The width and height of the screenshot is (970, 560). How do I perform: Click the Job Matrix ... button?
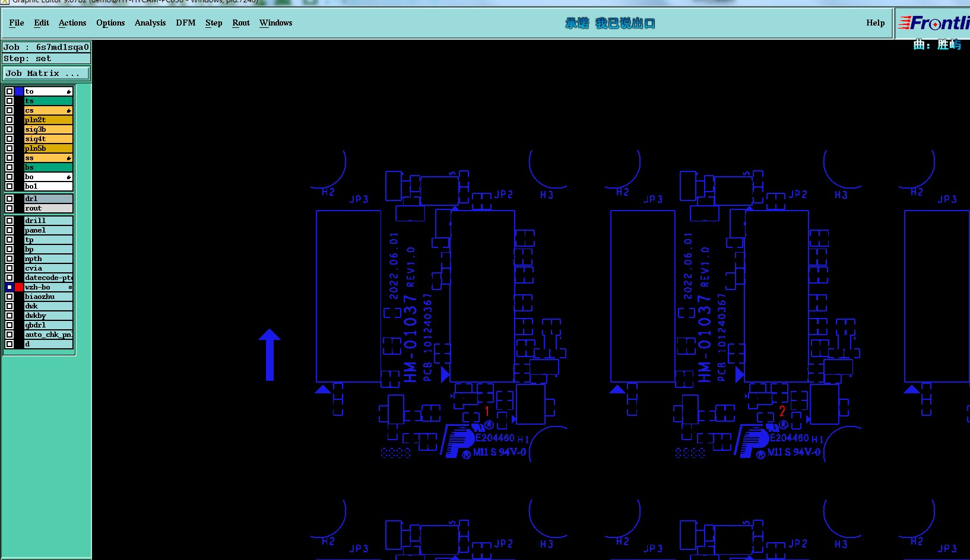(46, 73)
